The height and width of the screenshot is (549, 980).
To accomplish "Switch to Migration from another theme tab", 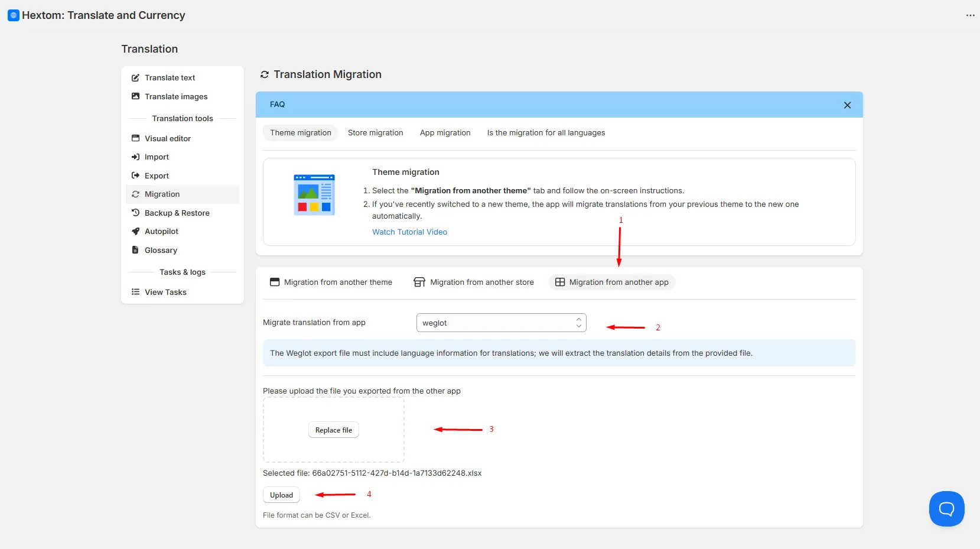I will click(x=331, y=282).
